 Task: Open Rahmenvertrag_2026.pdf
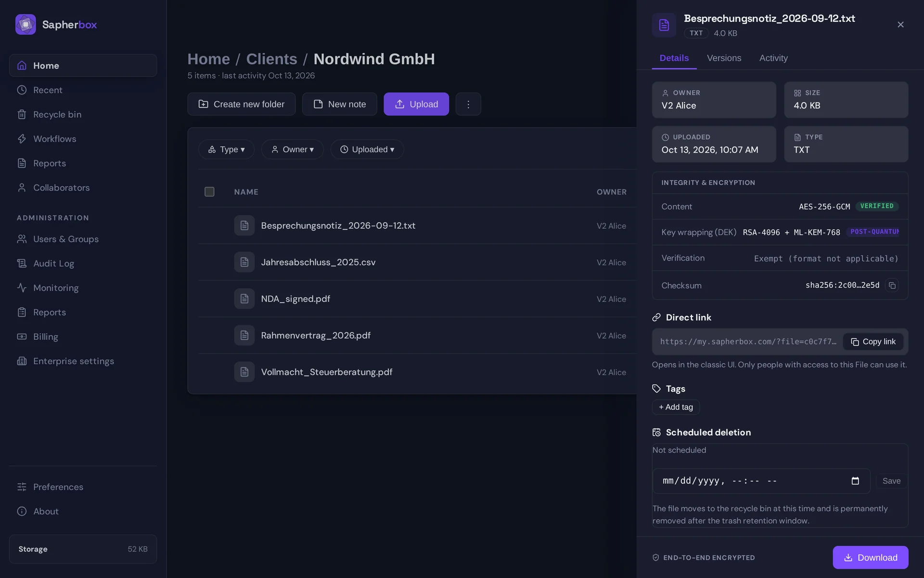coord(316,335)
